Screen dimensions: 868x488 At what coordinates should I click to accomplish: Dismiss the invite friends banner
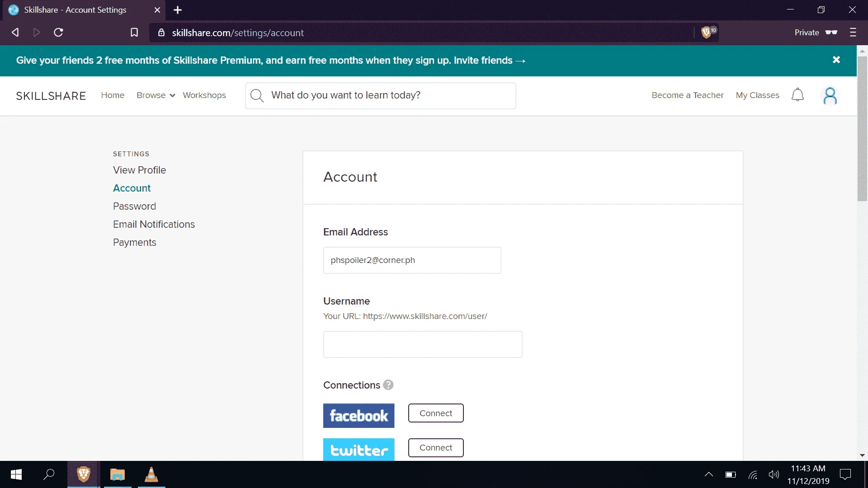[x=836, y=60]
